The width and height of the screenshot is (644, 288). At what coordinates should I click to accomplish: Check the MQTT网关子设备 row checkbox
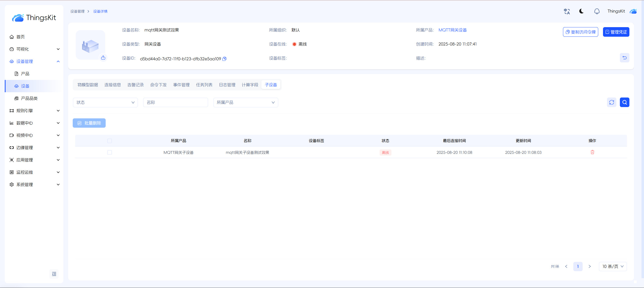pos(109,153)
